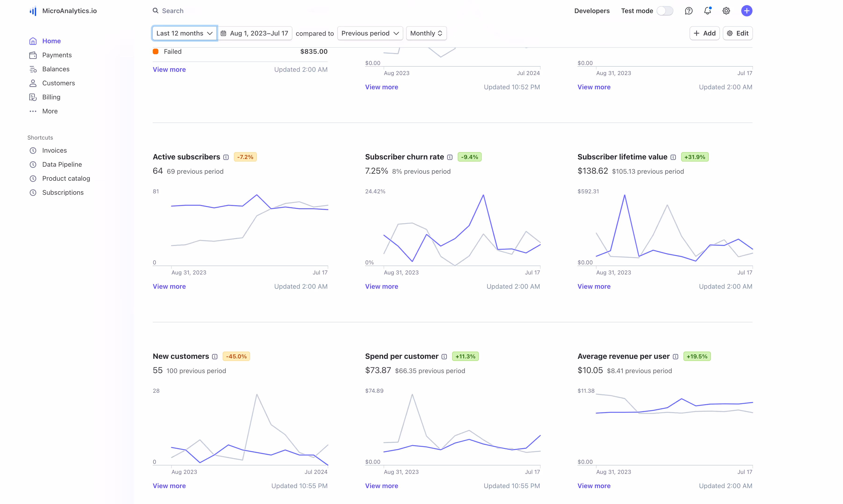The width and height of the screenshot is (843, 504).
Task: Open Customers section in sidebar
Action: point(58,83)
